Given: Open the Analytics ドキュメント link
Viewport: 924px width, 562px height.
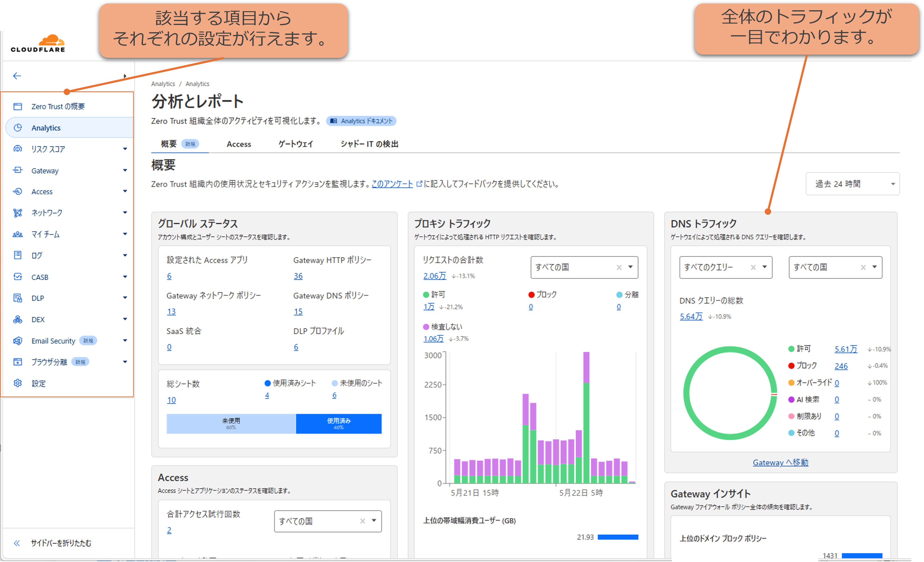Looking at the screenshot, I should (x=361, y=121).
